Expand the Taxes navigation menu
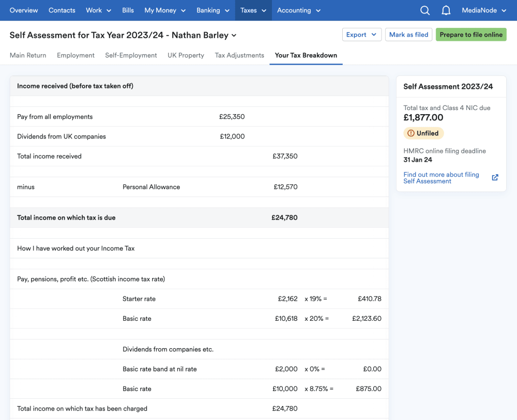Screen dimensions: 517x420 [253, 10]
